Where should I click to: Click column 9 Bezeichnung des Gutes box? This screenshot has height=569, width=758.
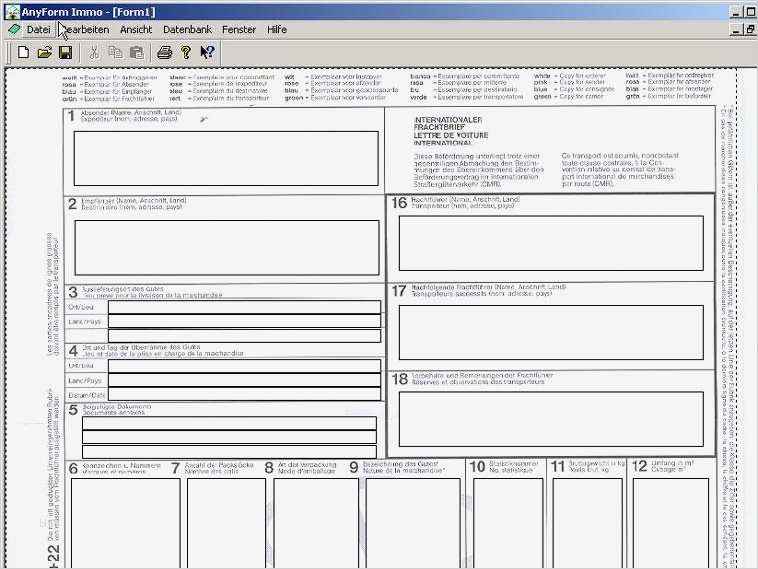pyautogui.click(x=413, y=523)
